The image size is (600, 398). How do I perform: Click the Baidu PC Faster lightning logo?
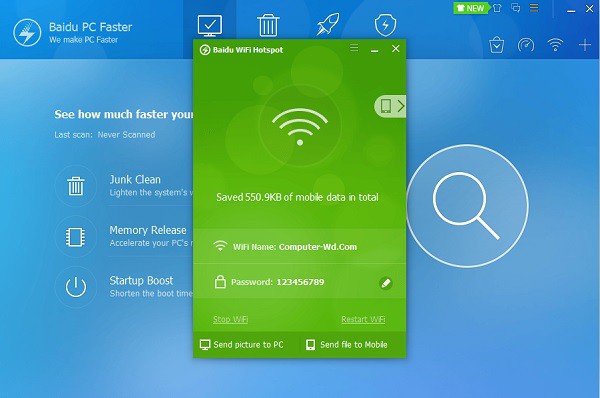coord(27,33)
